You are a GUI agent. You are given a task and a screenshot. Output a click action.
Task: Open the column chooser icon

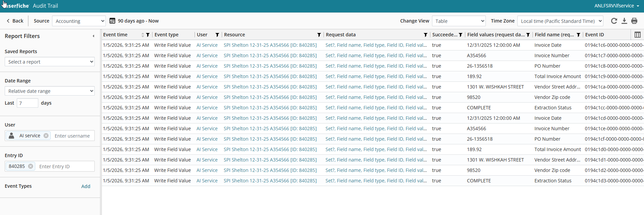coord(637,35)
